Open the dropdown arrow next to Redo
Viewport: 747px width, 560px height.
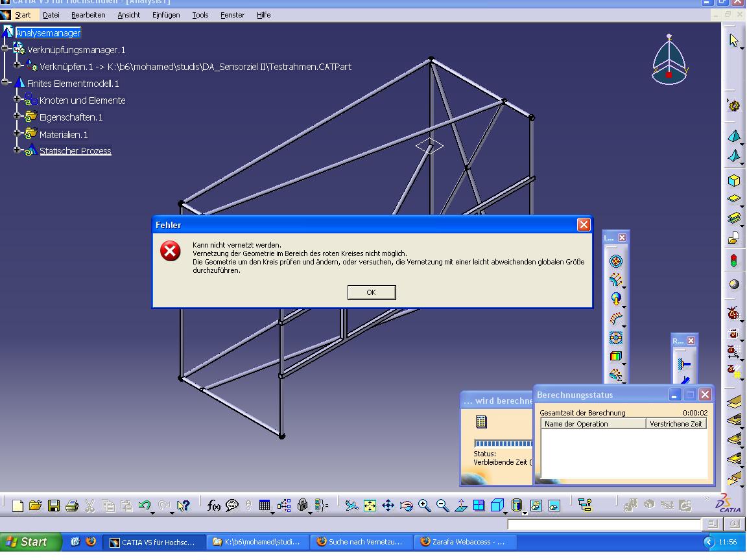click(172, 513)
